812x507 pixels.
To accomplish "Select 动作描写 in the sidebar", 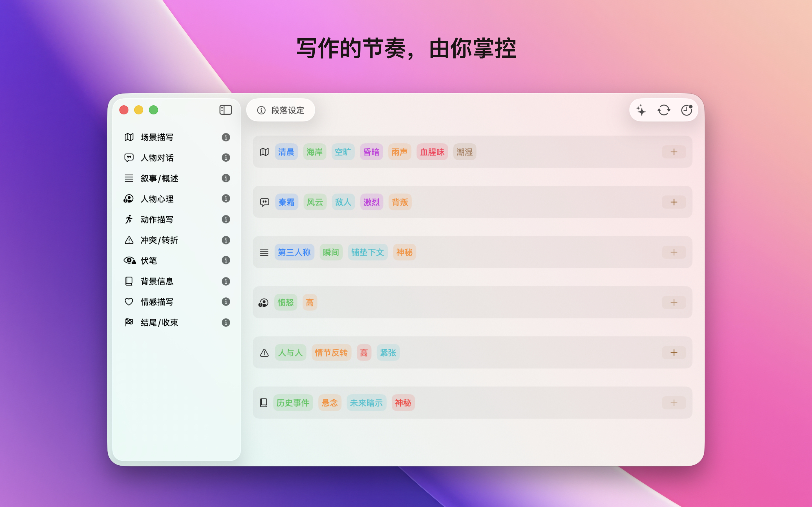I will (x=157, y=219).
